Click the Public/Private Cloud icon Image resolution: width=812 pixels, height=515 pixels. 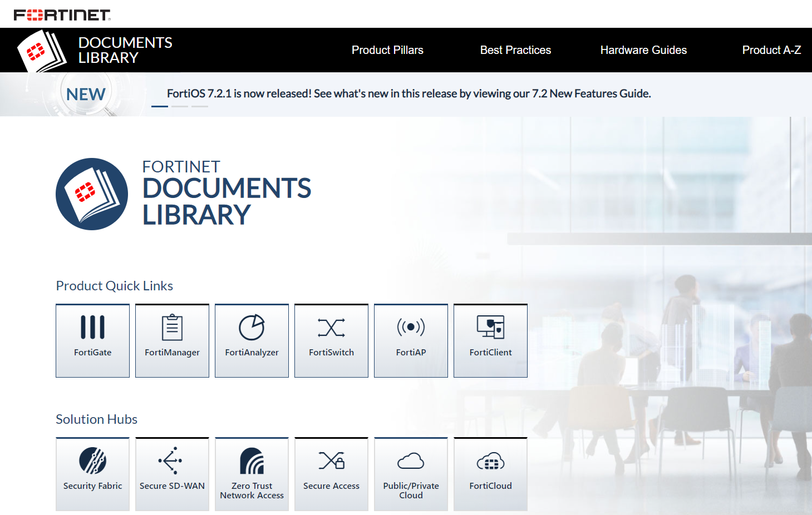pyautogui.click(x=411, y=461)
